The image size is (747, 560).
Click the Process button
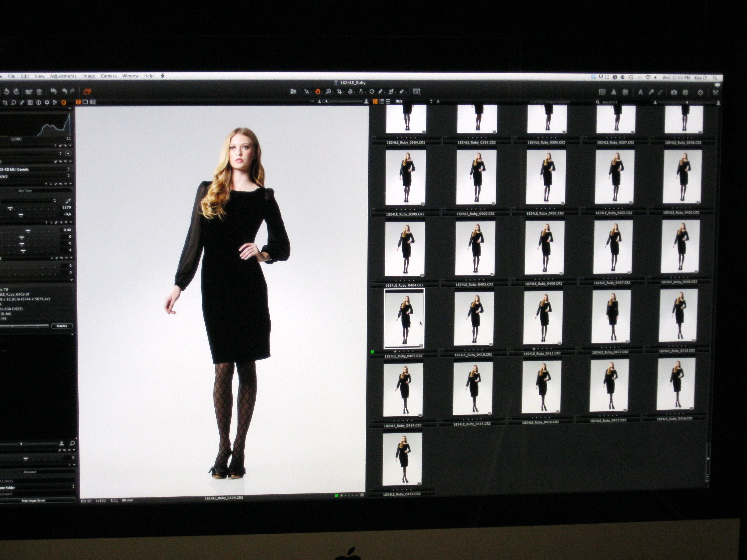(62, 326)
